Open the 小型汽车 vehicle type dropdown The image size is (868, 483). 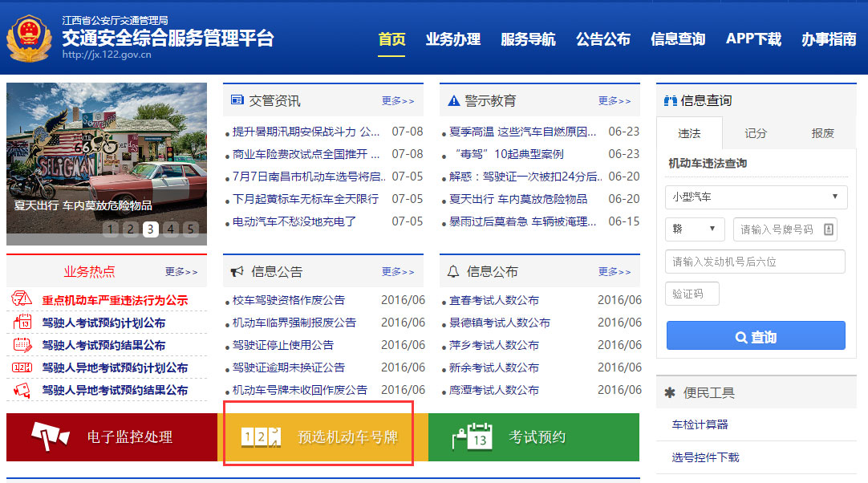click(755, 197)
